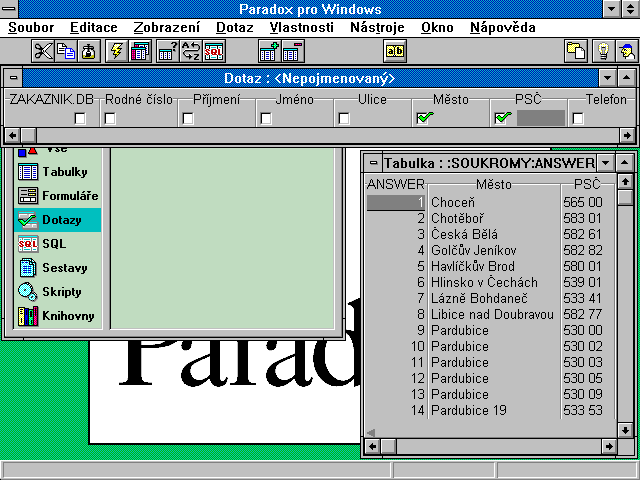
Task: Select the Lázně Bohdaneč cell
Action: [x=494, y=298]
